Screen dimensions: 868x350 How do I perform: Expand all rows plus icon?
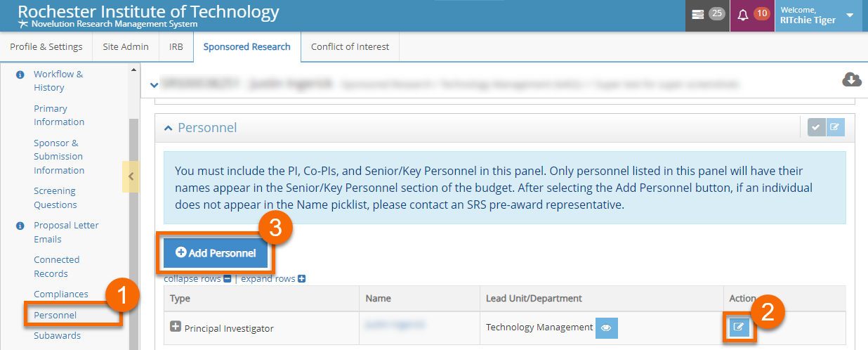click(x=301, y=279)
